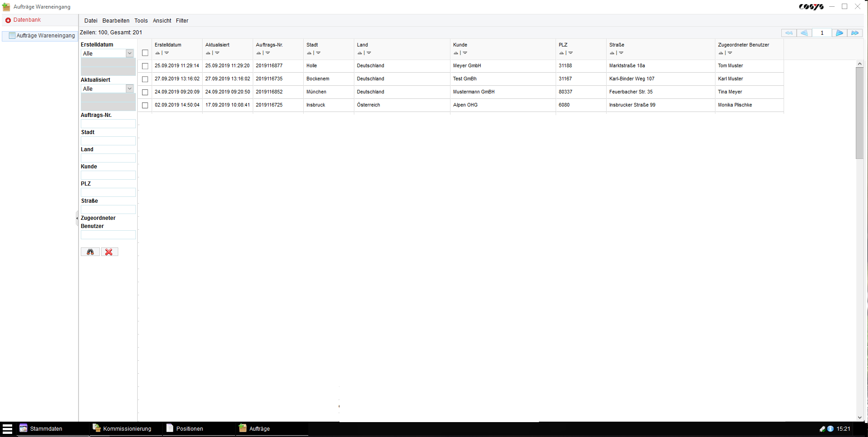The height and width of the screenshot is (437, 868).
Task: Sort the Kunde column ascending
Action: click(x=456, y=53)
